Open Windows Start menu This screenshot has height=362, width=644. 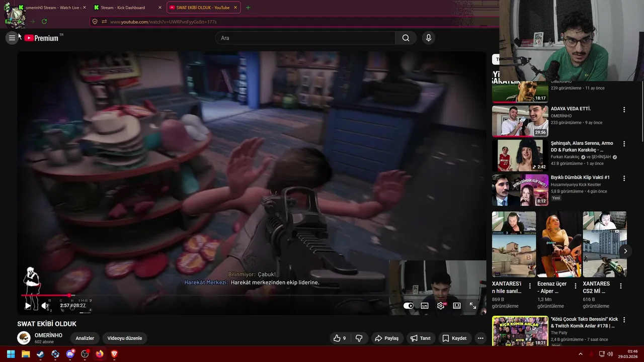tap(11, 354)
